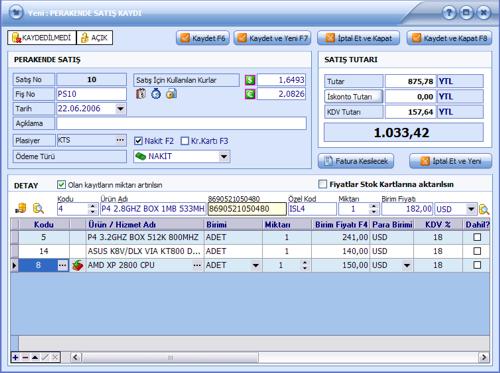Click the scrollbar left arrow
This screenshot has width=500, height=373.
[x=75, y=358]
